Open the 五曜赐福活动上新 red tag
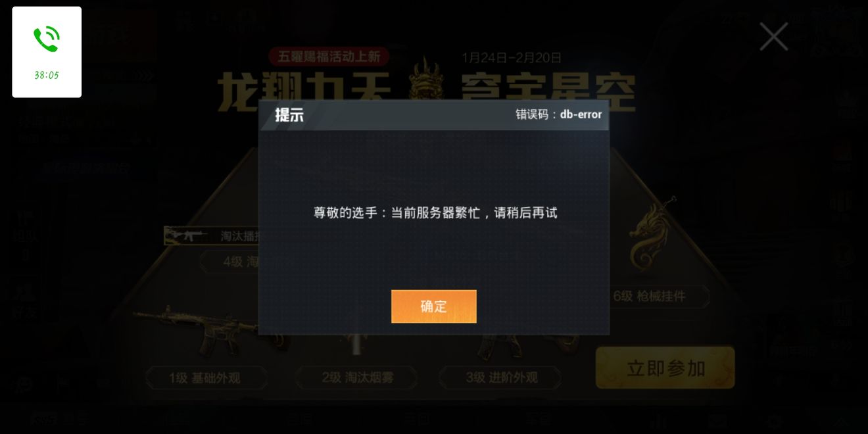Image resolution: width=868 pixels, height=434 pixels. tap(329, 57)
